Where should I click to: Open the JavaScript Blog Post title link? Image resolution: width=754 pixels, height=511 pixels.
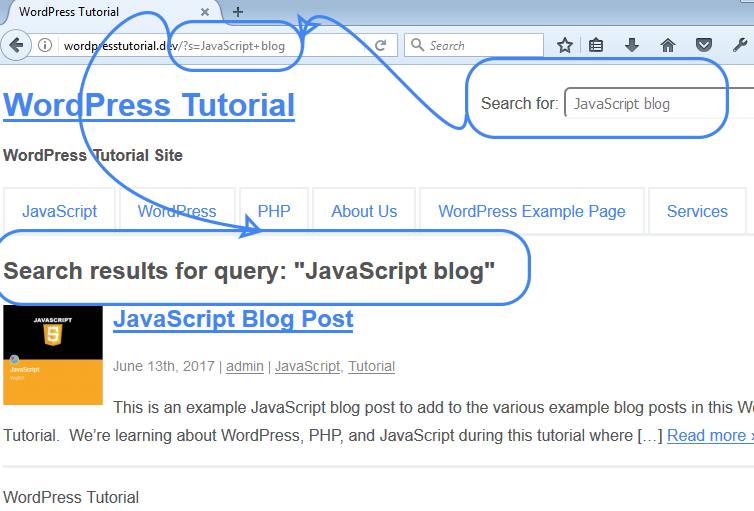click(233, 319)
